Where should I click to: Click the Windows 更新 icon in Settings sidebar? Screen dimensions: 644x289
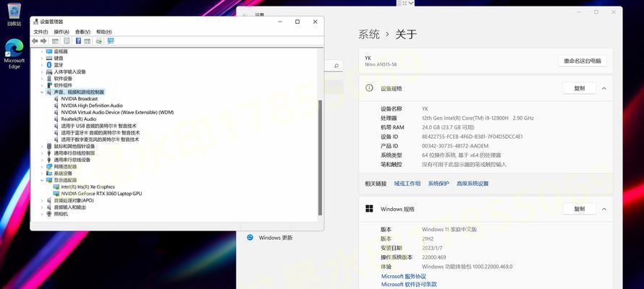click(250, 238)
